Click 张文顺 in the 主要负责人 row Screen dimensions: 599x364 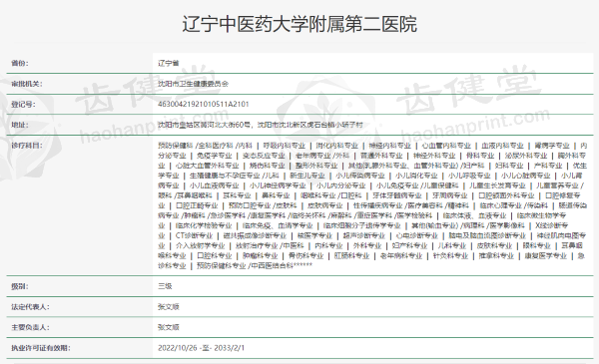[x=169, y=327]
